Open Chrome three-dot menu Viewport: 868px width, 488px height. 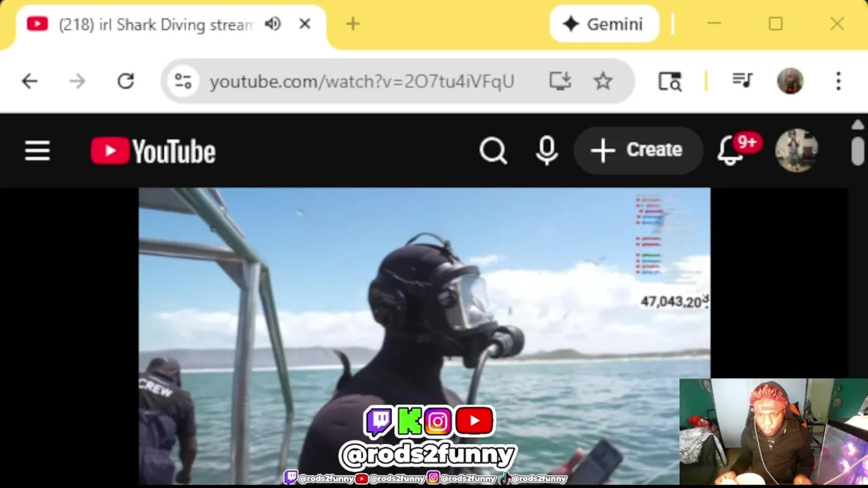[838, 81]
